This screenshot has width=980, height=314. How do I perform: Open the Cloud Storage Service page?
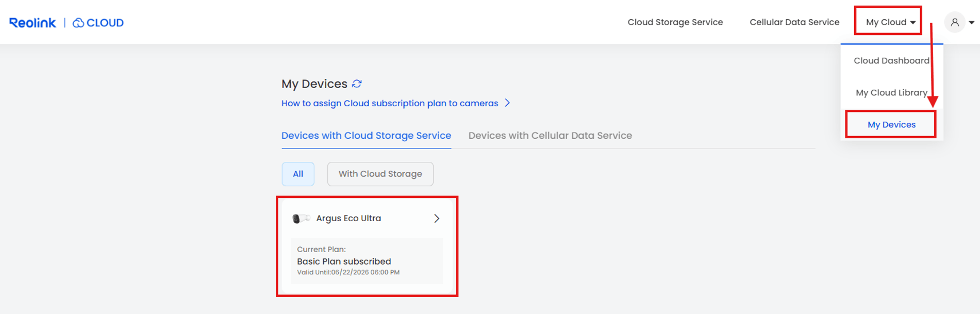pos(675,22)
